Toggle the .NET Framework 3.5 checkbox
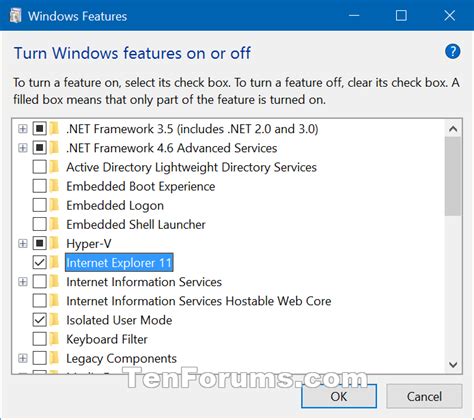The image size is (474, 420). pos(39,128)
